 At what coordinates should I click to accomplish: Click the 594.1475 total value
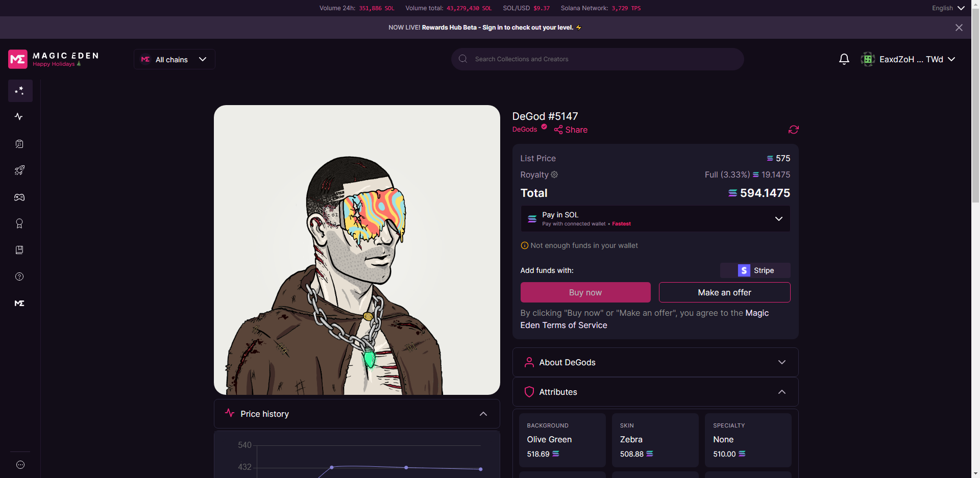[765, 193]
